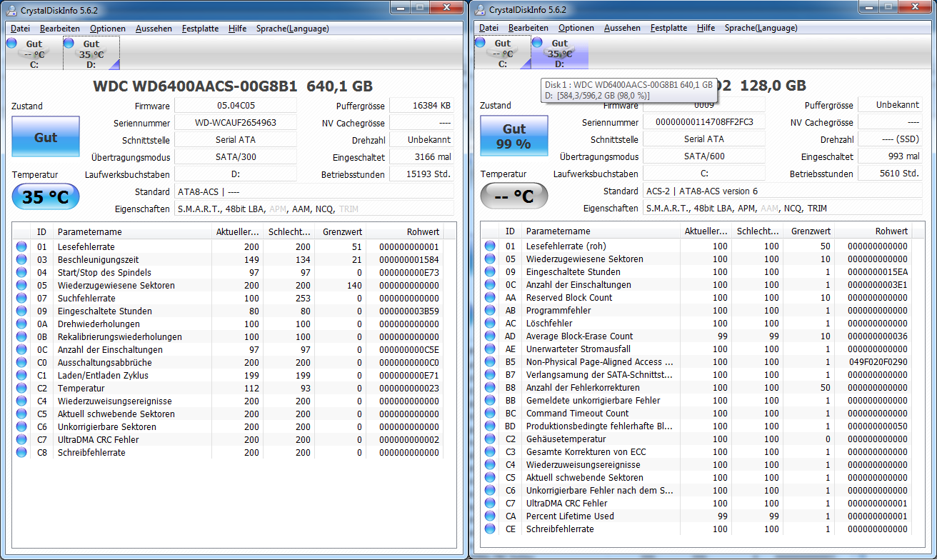Click status orb of Rekalibrierungswiederholungen row

[x=21, y=336]
